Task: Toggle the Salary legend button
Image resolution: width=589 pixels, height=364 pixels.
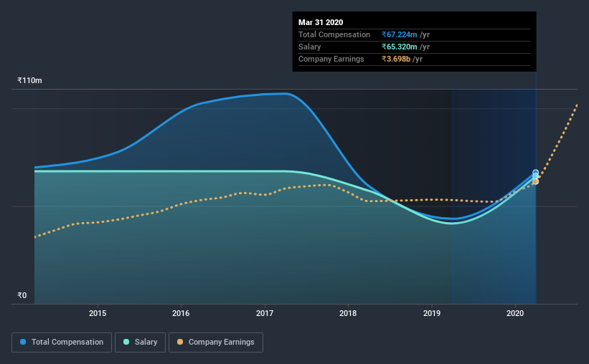Action: [140, 343]
